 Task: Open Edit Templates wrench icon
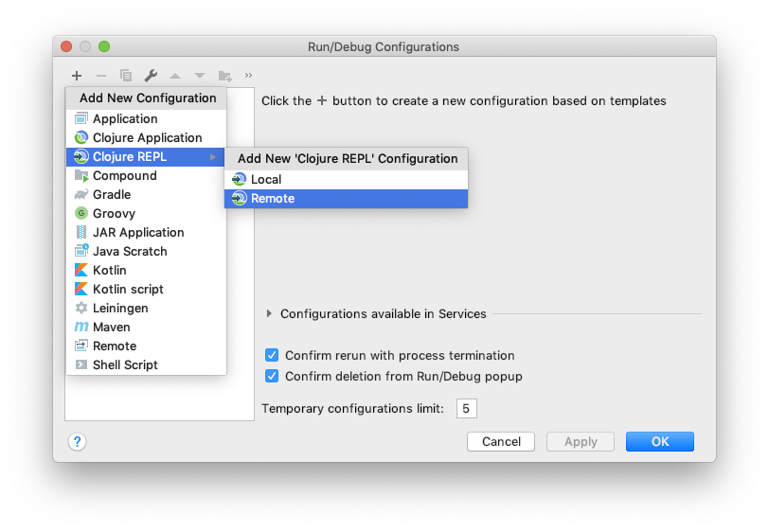[x=151, y=76]
